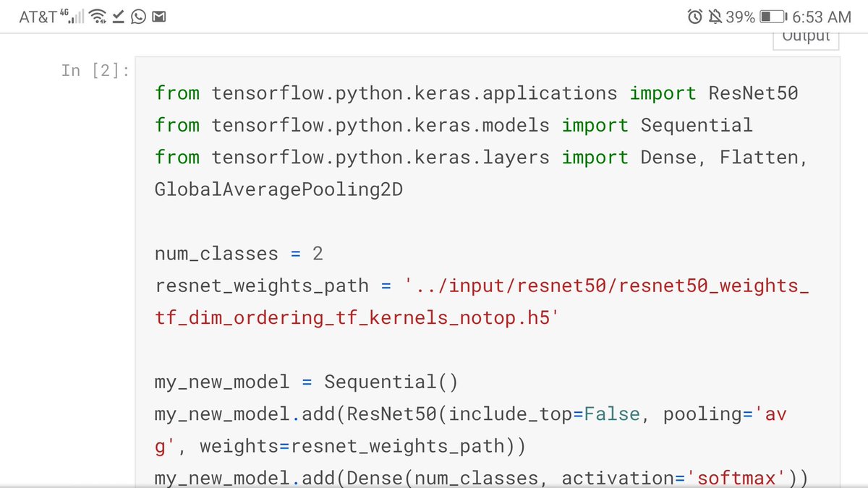
Task: Click include_top=False argument
Action: pyautogui.click(x=545, y=414)
